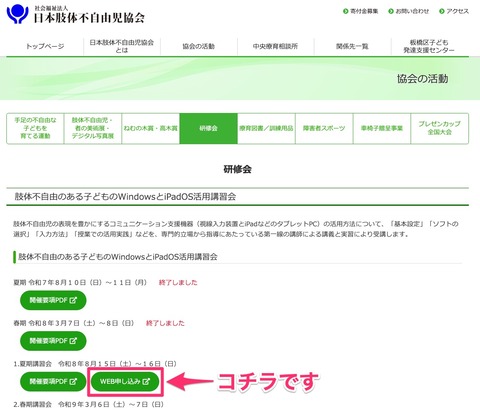The image size is (480, 418).
Task: Open the 寄付金募集 link
Action: coord(361,11)
